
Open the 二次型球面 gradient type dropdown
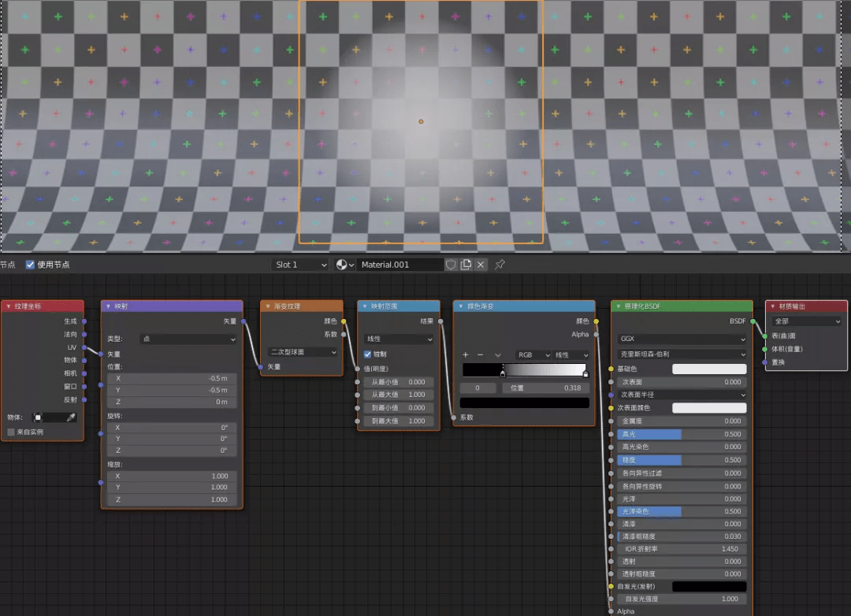[303, 352]
